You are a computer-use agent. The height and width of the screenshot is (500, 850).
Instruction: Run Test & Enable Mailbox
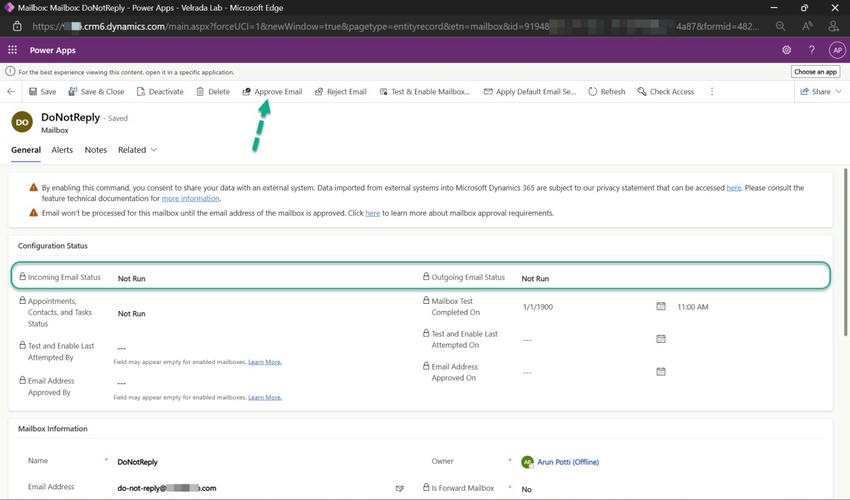coord(425,92)
